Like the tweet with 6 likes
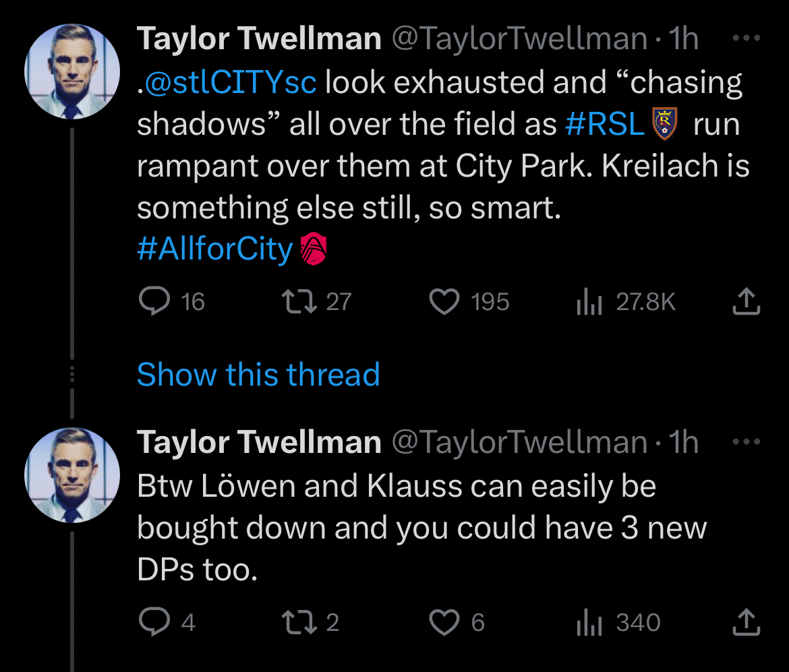This screenshot has width=789, height=672. tap(444, 622)
